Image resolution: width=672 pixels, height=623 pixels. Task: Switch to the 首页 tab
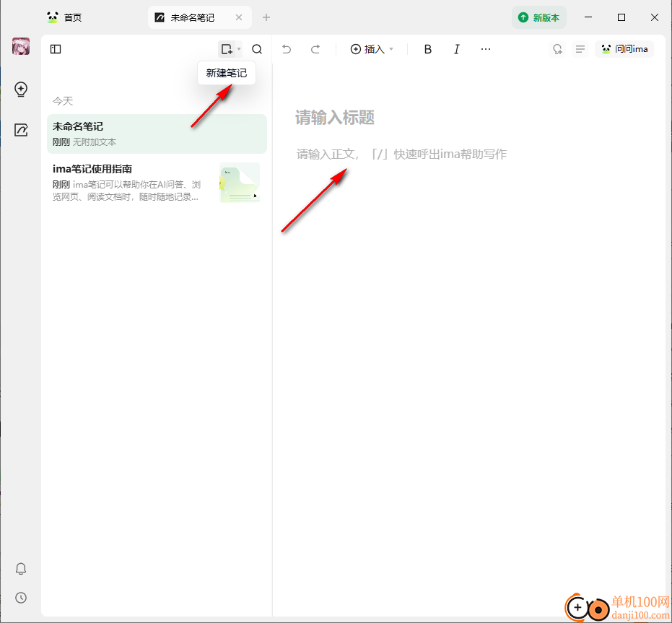(x=65, y=17)
